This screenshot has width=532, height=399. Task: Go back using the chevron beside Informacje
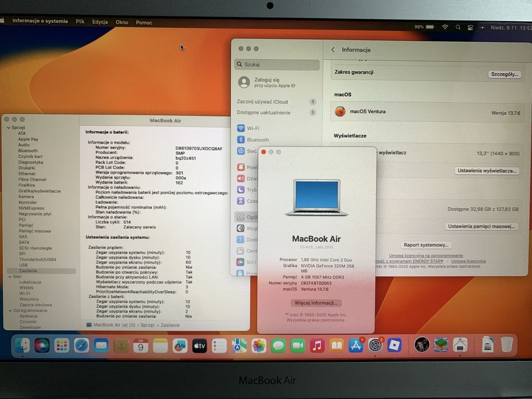(333, 50)
